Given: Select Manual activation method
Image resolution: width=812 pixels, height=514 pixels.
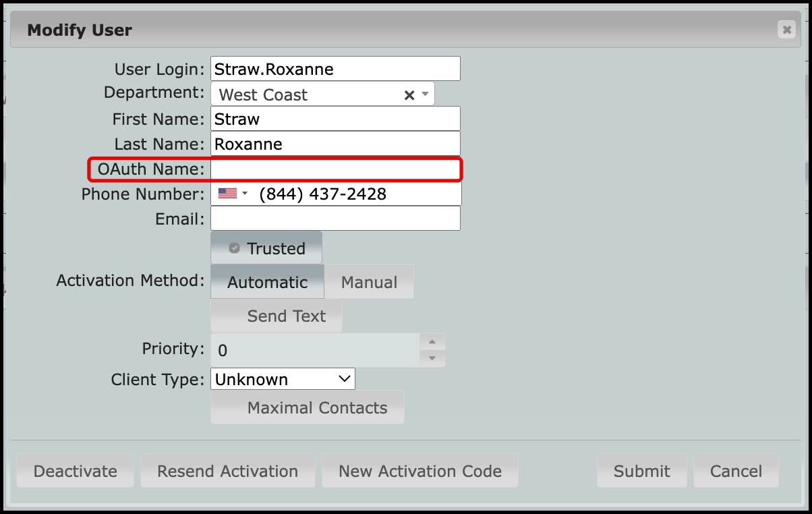Looking at the screenshot, I should tap(369, 282).
